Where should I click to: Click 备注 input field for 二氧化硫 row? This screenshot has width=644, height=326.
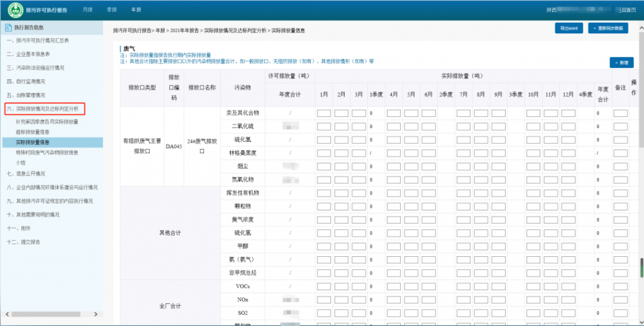coord(620,126)
